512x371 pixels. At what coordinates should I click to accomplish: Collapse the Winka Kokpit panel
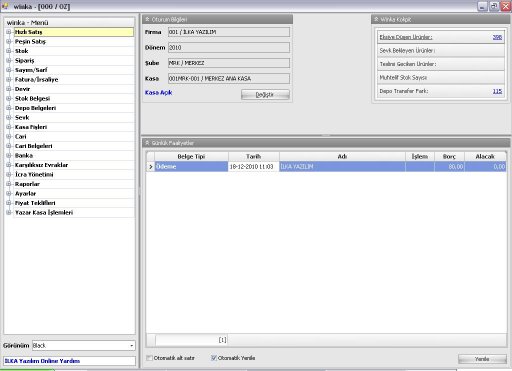pos(376,19)
